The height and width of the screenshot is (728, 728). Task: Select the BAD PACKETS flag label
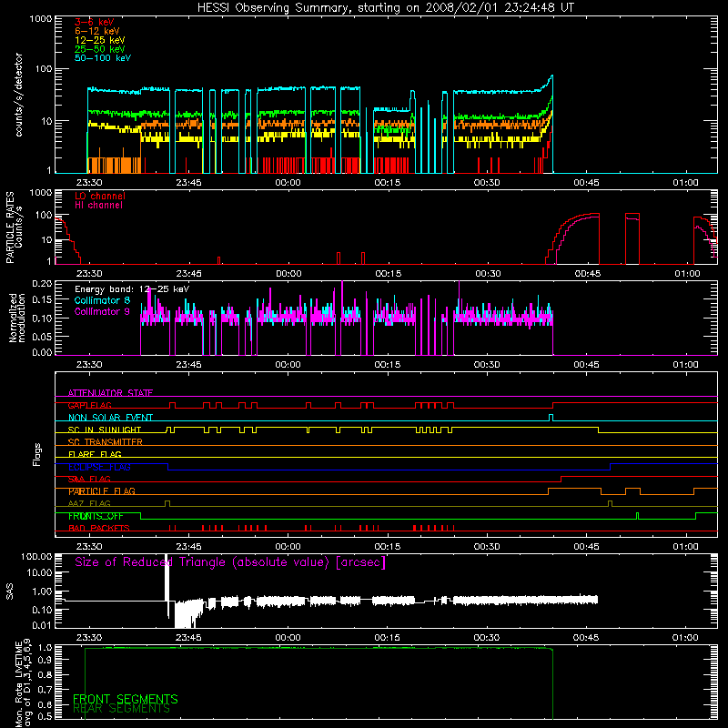tap(99, 529)
